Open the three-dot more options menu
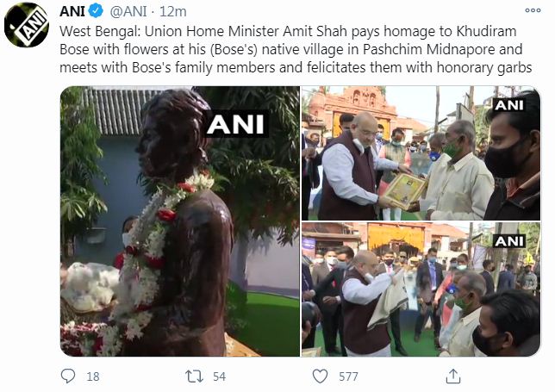The height and width of the screenshot is (392, 555). coord(533,10)
